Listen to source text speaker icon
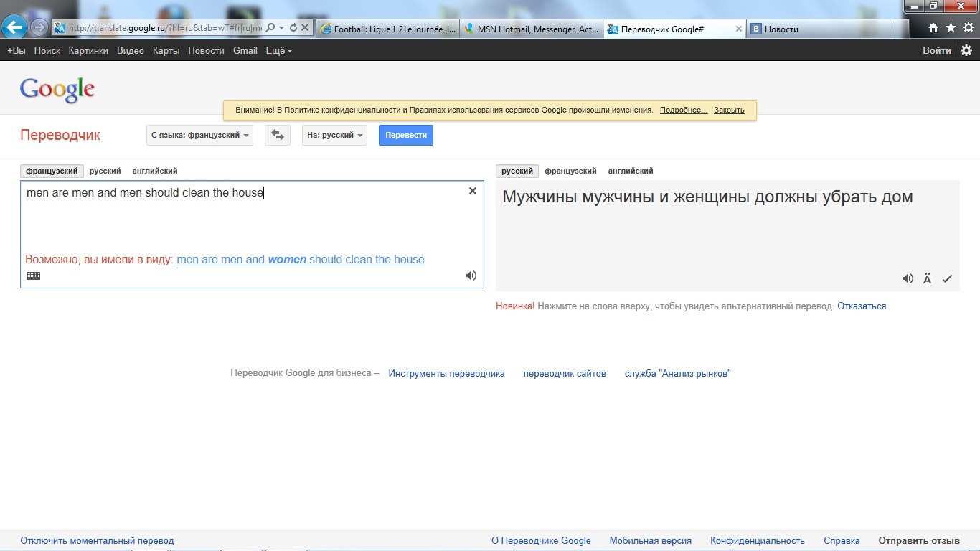 tap(471, 275)
